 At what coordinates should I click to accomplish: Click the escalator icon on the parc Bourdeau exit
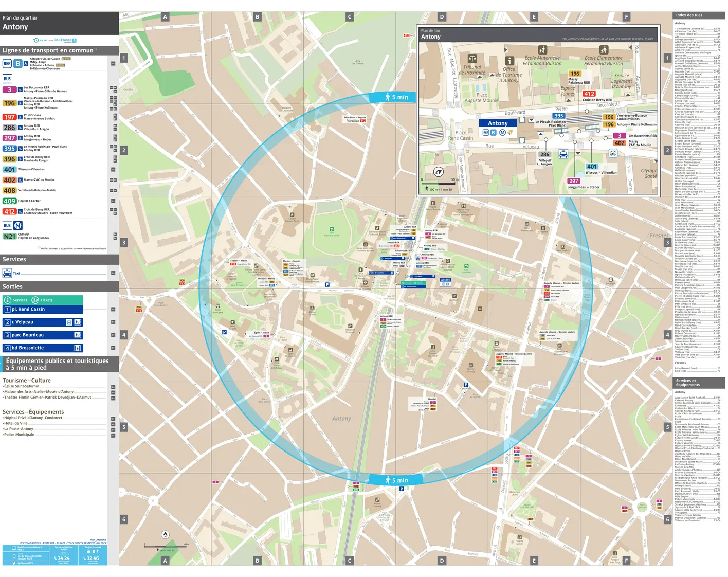[78, 335]
